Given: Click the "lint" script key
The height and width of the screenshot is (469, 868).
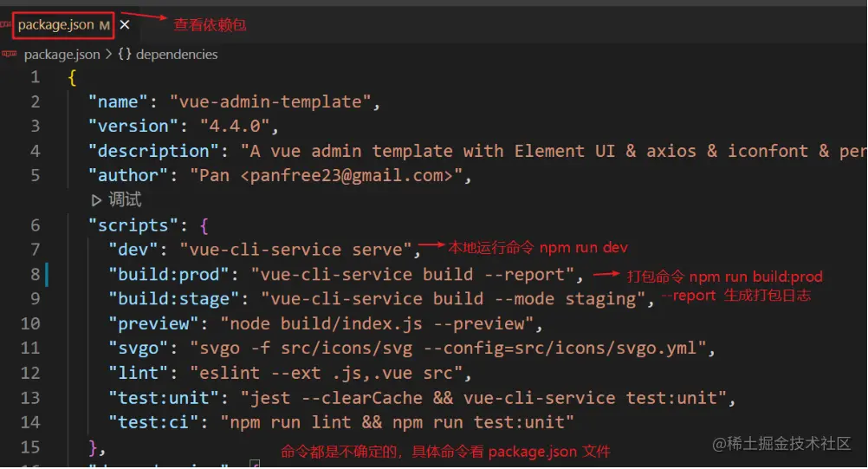Looking at the screenshot, I should click(138, 374).
